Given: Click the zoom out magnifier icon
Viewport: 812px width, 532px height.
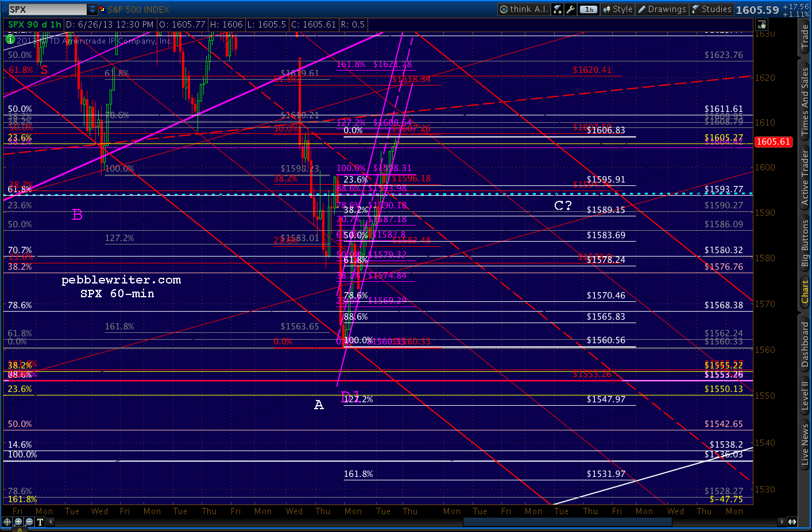Looking at the screenshot, I should (x=29, y=522).
